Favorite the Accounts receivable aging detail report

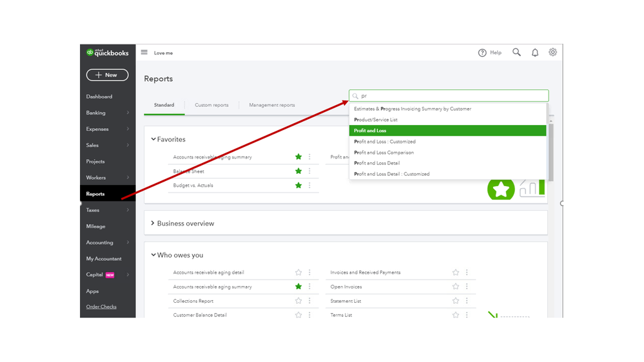[x=298, y=272]
